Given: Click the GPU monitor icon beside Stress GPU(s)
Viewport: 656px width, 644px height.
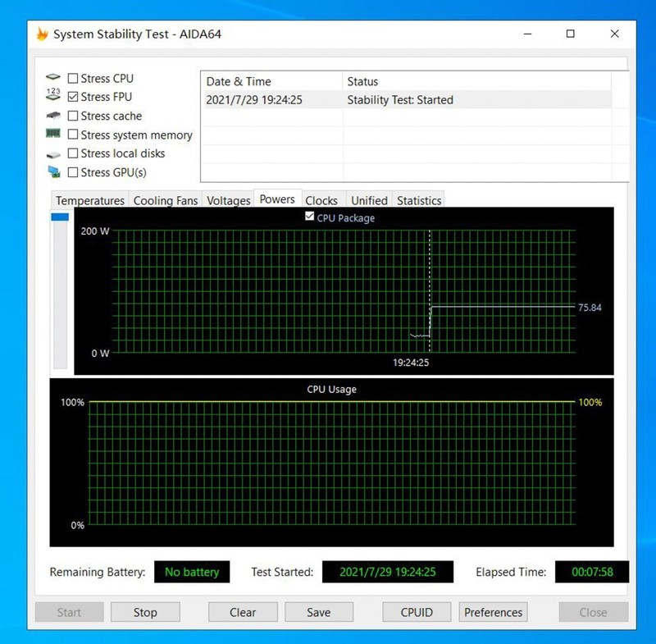Looking at the screenshot, I should (53, 172).
